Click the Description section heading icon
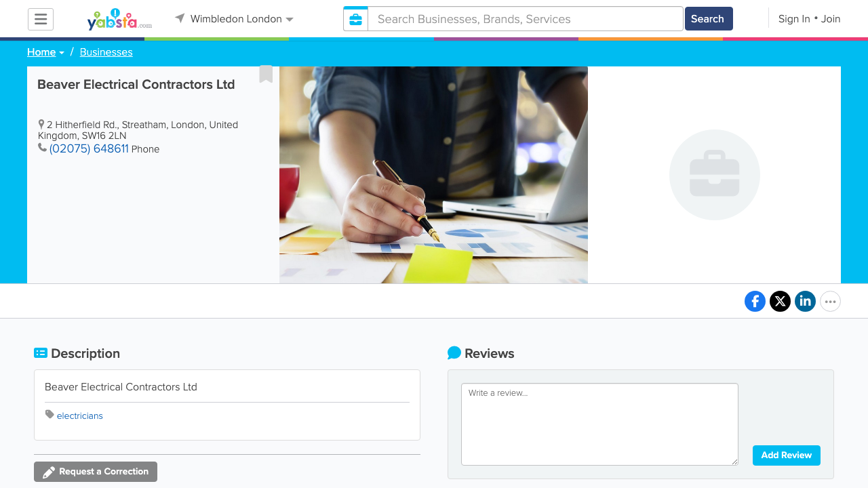The width and height of the screenshot is (868, 488). pos(41,352)
